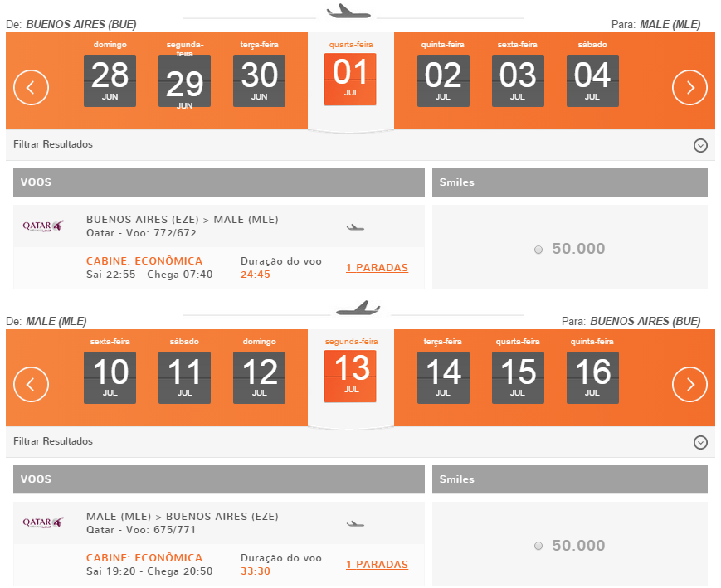Open 1 PARADAS link for 33:30 flight
Image resolution: width=721 pixels, height=588 pixels.
377,565
